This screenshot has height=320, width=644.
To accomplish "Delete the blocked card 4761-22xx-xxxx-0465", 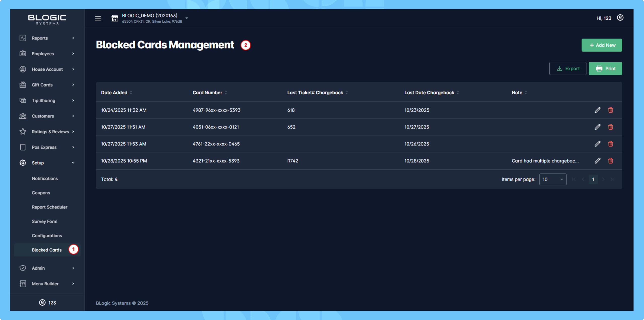I will [611, 144].
